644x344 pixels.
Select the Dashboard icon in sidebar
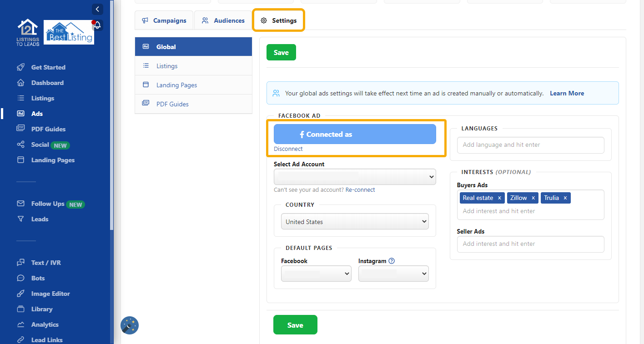coord(21,82)
